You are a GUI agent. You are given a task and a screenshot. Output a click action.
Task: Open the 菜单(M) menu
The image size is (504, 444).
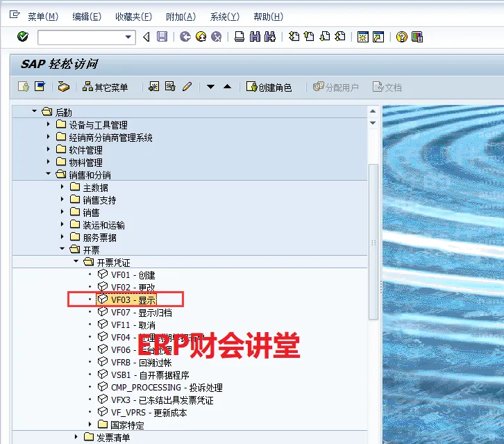[x=43, y=17]
